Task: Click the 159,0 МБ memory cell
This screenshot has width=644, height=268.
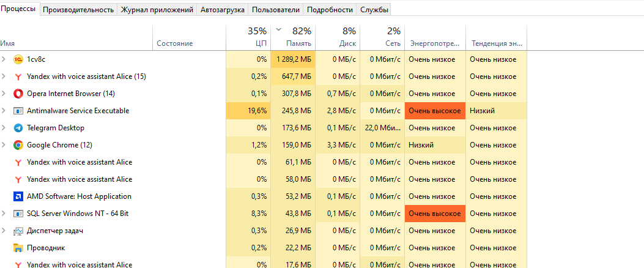Action: click(293, 145)
